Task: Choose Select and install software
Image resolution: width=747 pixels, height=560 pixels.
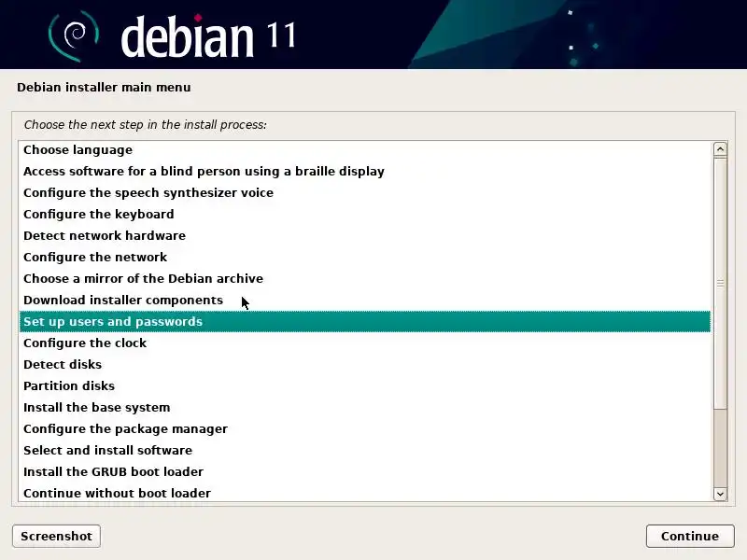Action: [x=364, y=450]
